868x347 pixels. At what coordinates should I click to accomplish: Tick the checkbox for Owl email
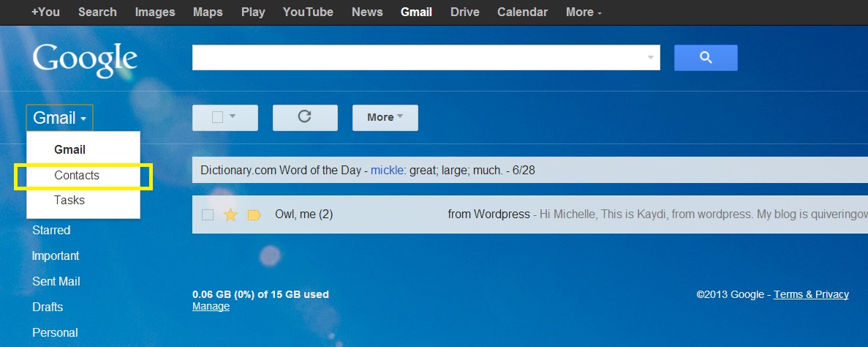pyautogui.click(x=208, y=214)
